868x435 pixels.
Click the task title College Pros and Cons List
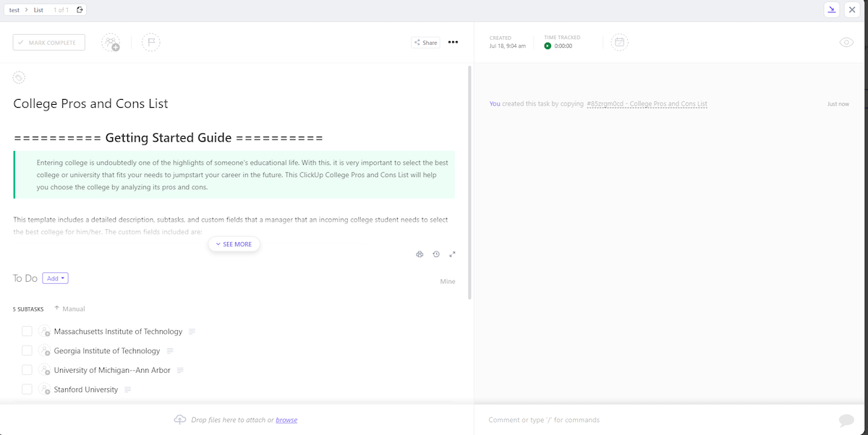pyautogui.click(x=90, y=103)
